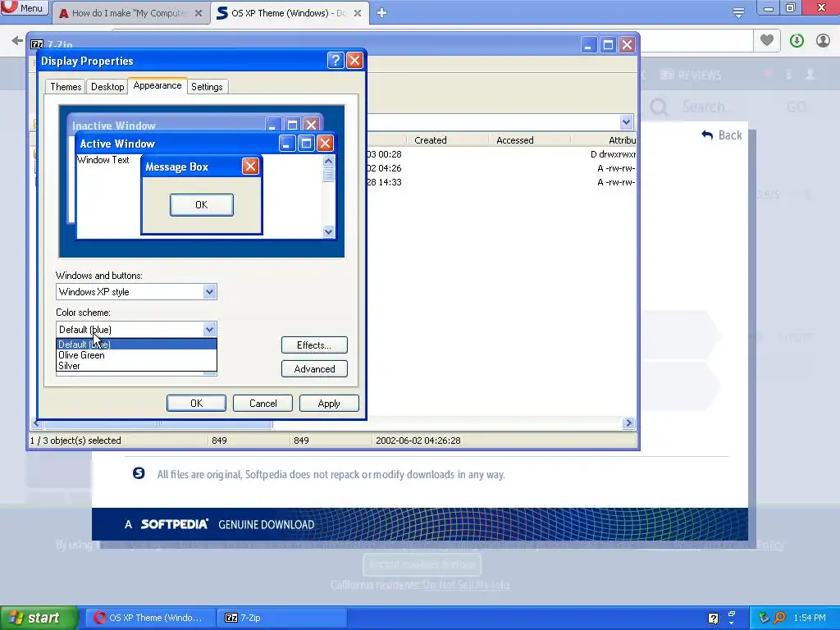
Task: Click the Effects... button
Action: pos(314,345)
